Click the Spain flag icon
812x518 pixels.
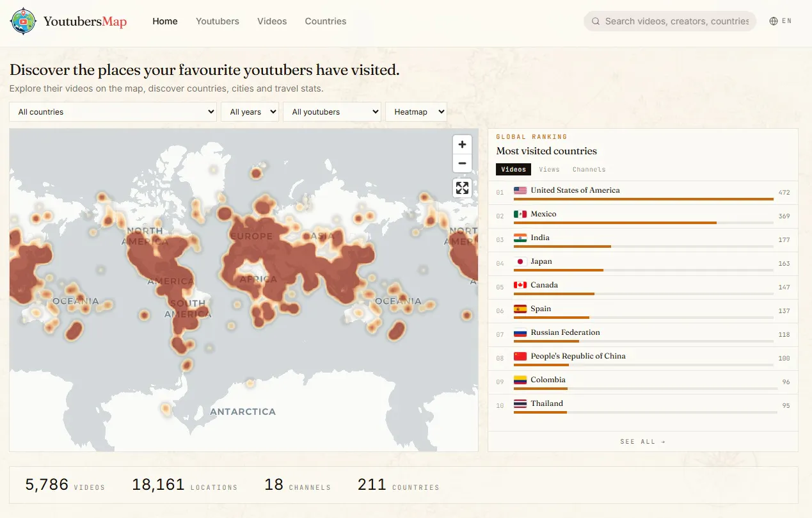[520, 309]
